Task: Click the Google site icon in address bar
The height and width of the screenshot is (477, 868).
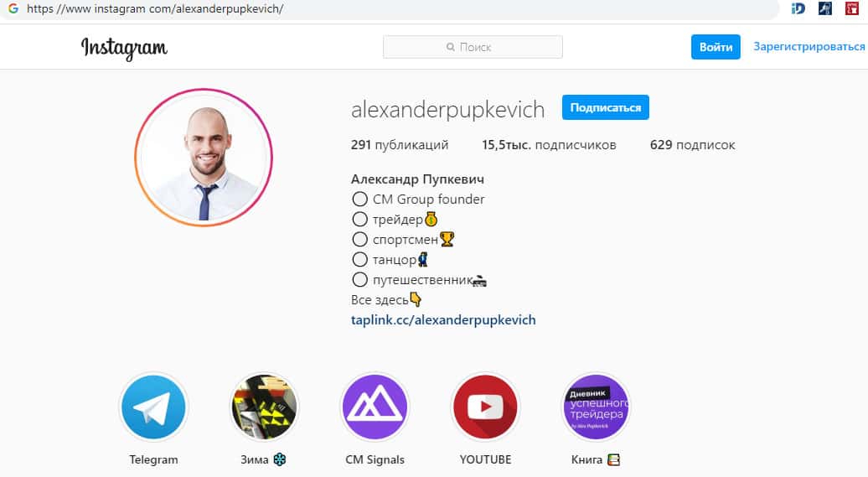Action: click(13, 8)
